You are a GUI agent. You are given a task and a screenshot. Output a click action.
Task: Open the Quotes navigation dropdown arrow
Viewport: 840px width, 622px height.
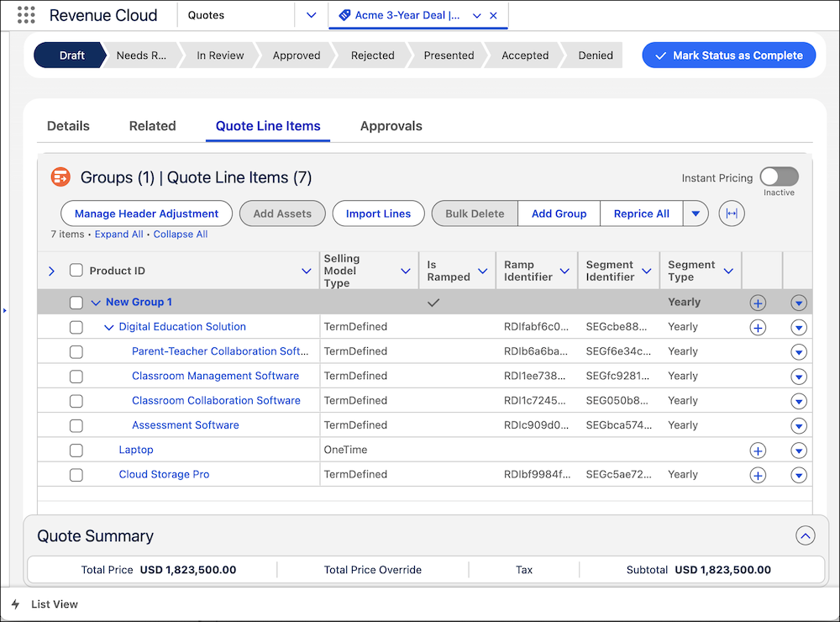tap(312, 15)
